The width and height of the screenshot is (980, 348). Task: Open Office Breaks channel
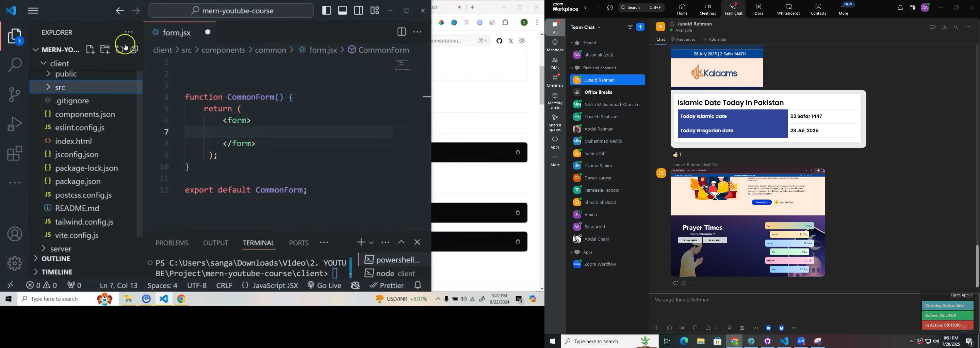(607, 92)
